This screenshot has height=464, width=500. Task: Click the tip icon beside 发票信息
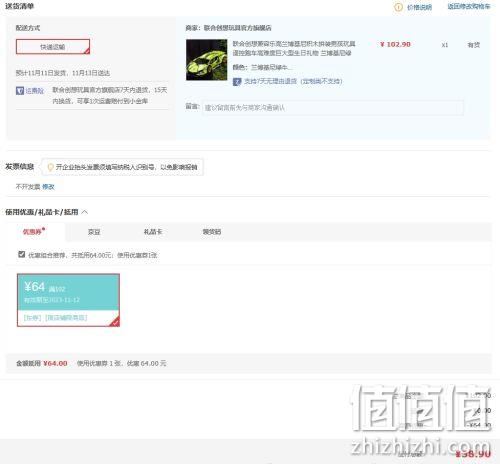(50, 167)
